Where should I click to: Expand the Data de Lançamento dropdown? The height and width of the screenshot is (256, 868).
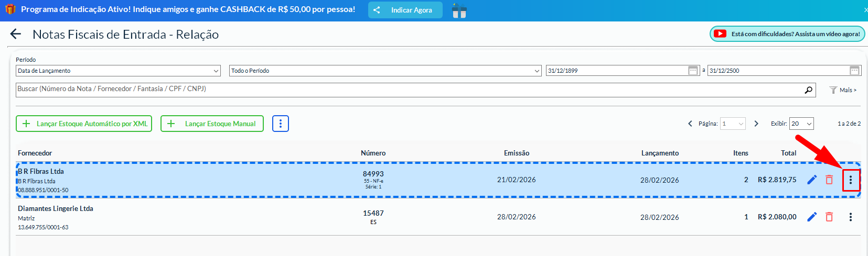click(118, 71)
